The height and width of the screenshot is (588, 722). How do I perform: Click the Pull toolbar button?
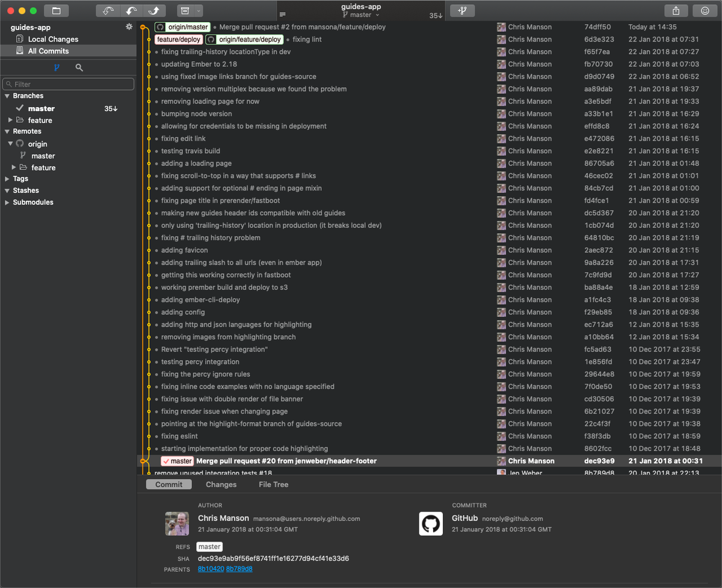pos(132,10)
